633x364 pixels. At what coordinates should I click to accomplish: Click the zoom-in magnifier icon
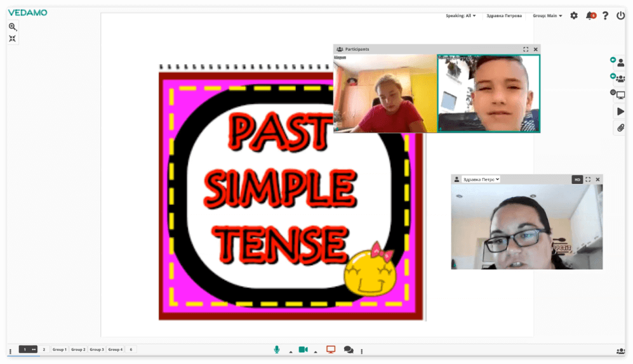coord(13,27)
